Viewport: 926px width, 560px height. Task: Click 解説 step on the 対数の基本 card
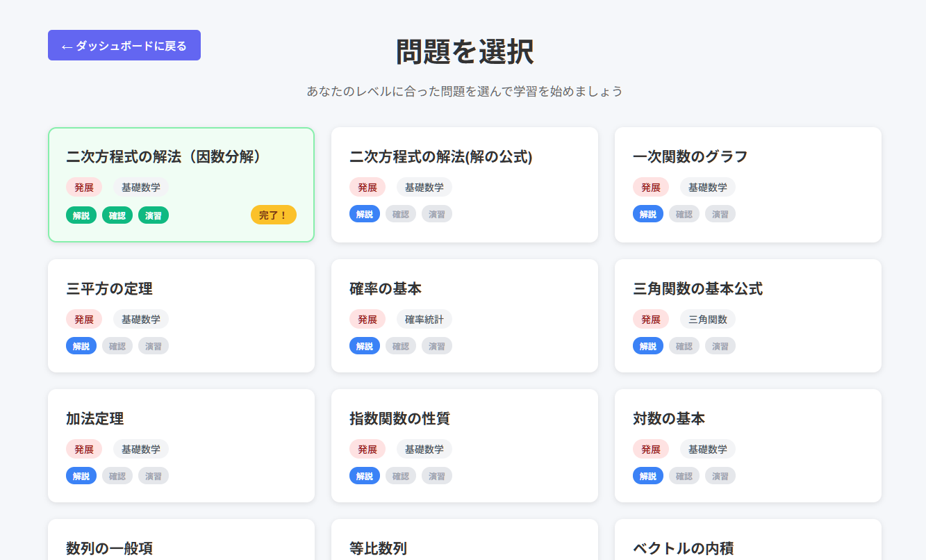pos(648,476)
